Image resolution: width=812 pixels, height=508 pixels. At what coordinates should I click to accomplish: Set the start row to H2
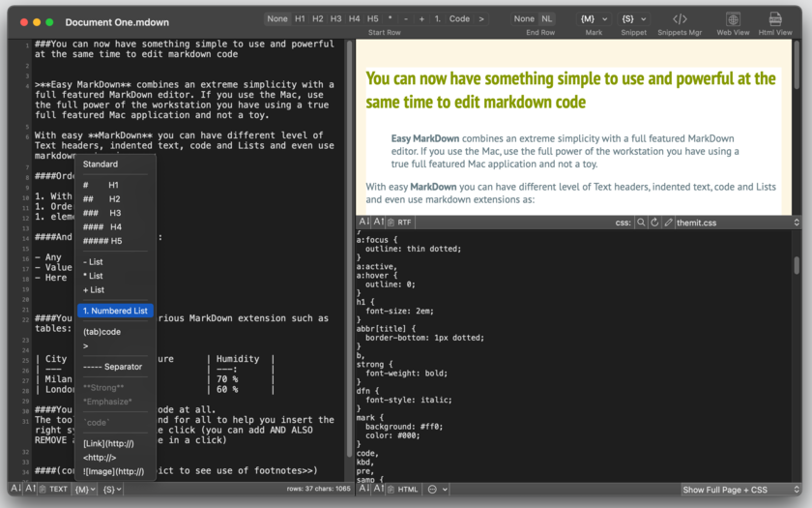point(318,18)
